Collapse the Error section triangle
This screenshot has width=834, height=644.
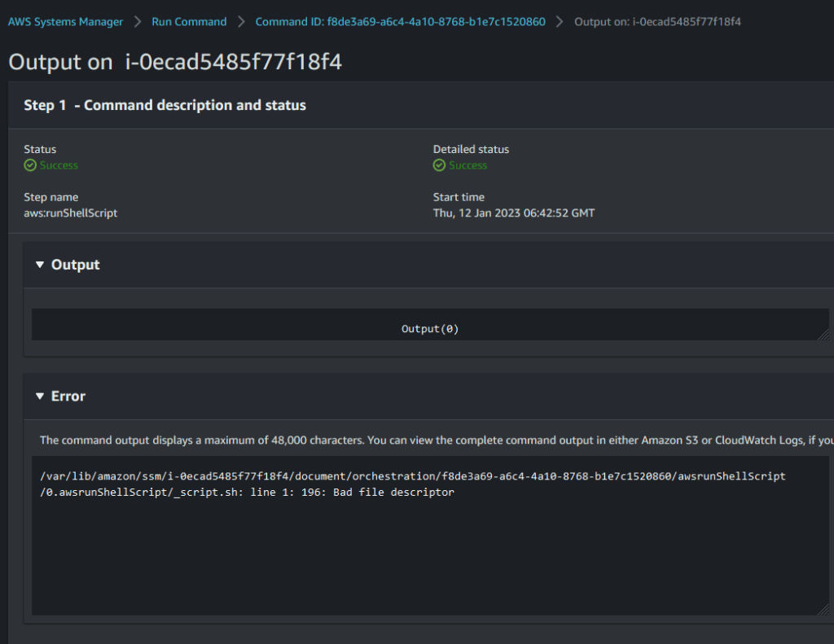(x=40, y=396)
